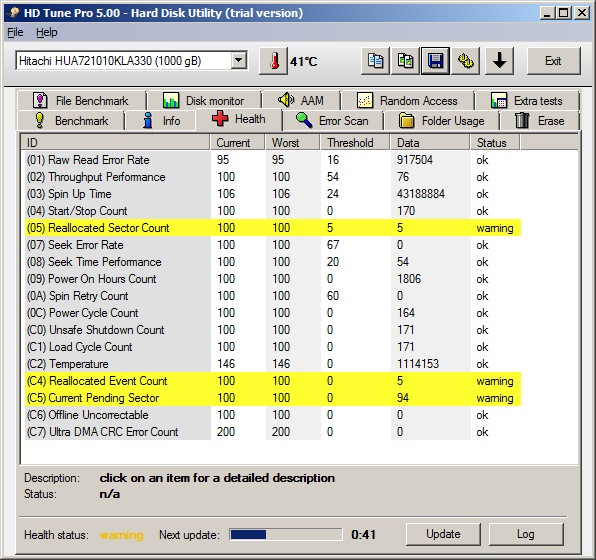This screenshot has height=560, width=596.
Task: Select the Folder Usage tab
Action: pyautogui.click(x=441, y=121)
